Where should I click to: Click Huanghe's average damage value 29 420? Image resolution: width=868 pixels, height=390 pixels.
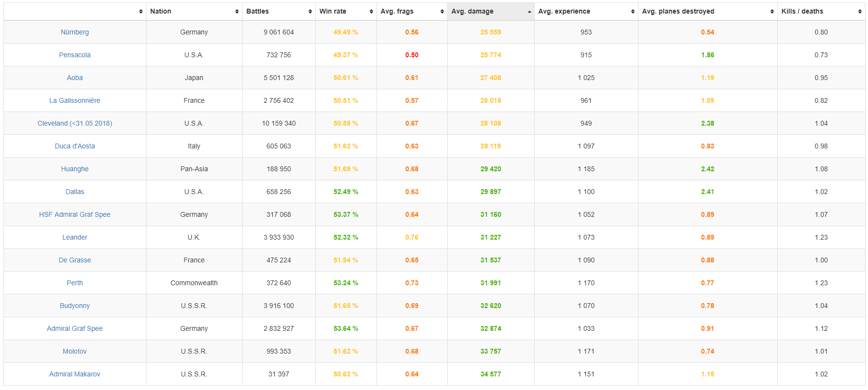(491, 169)
